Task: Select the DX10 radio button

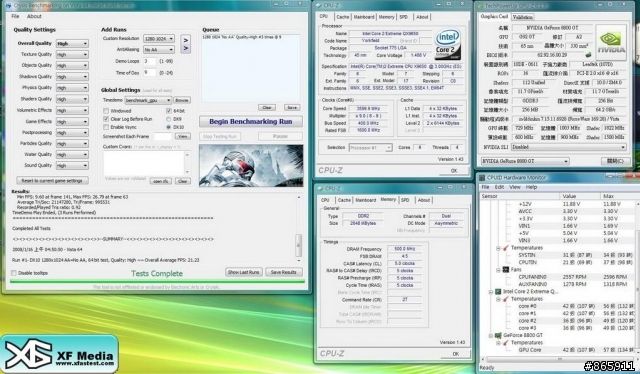Action: tap(169, 127)
